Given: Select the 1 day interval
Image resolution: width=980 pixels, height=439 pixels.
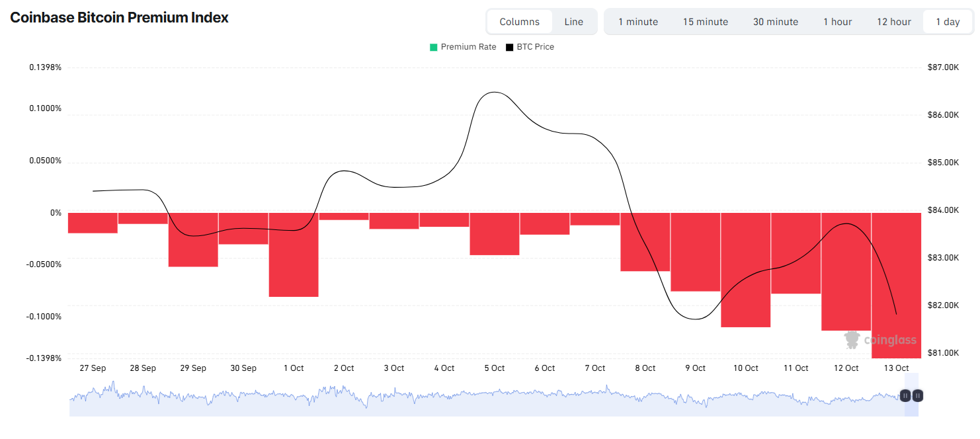Looking at the screenshot, I should (948, 22).
